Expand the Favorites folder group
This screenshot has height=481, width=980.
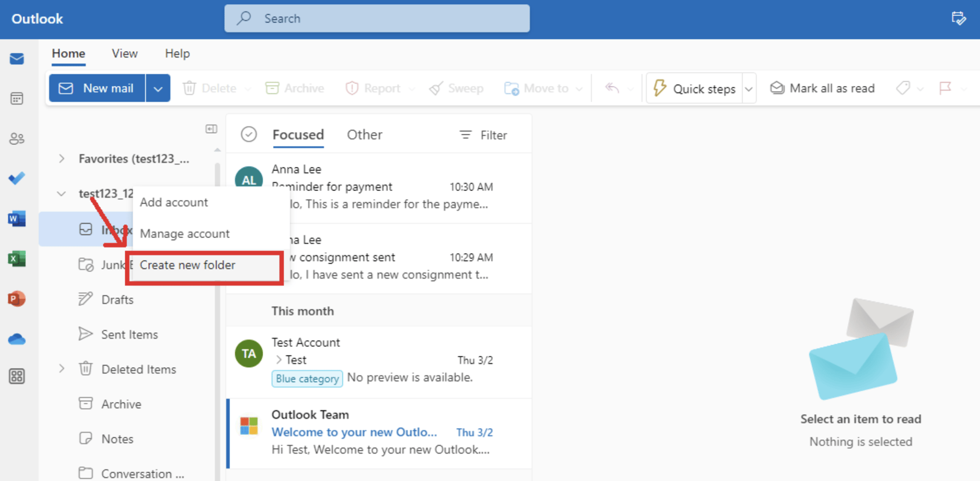62,159
